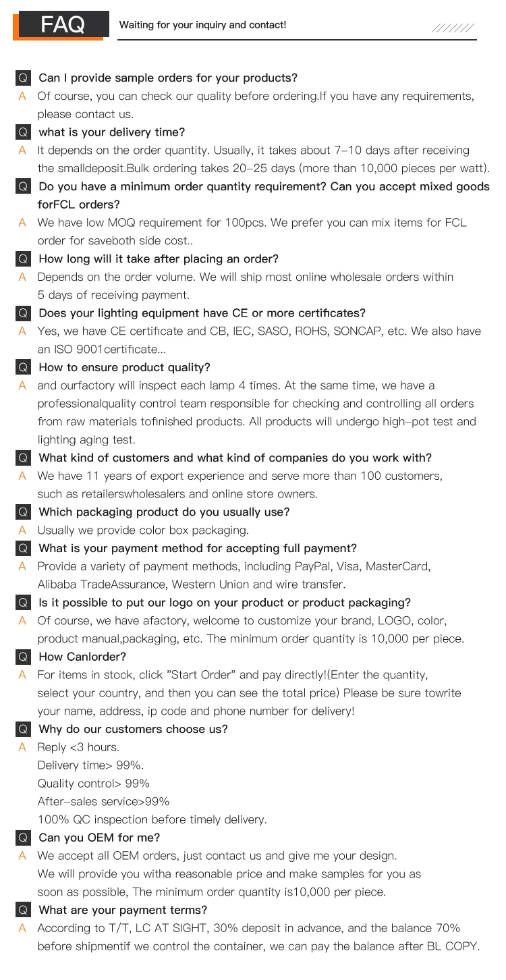Click the Q icon beside the sample orders question
The image size is (506, 980).
tap(23, 78)
